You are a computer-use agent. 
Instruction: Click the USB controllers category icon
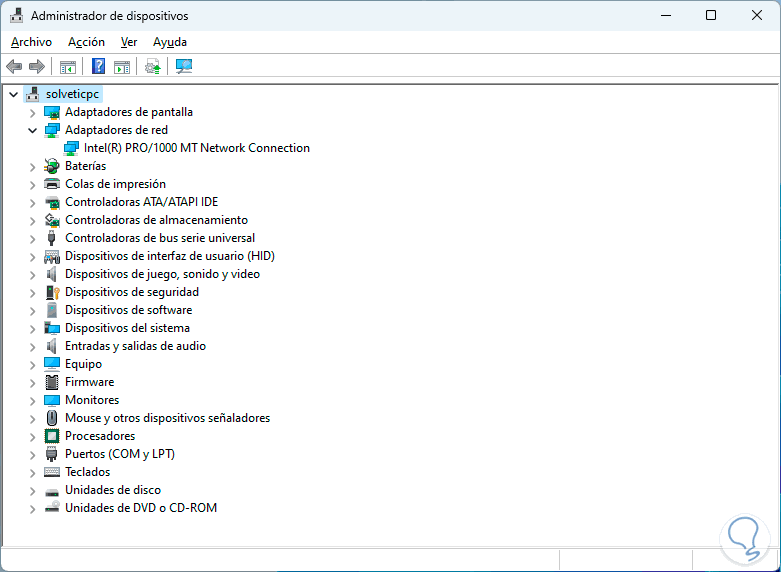point(52,238)
